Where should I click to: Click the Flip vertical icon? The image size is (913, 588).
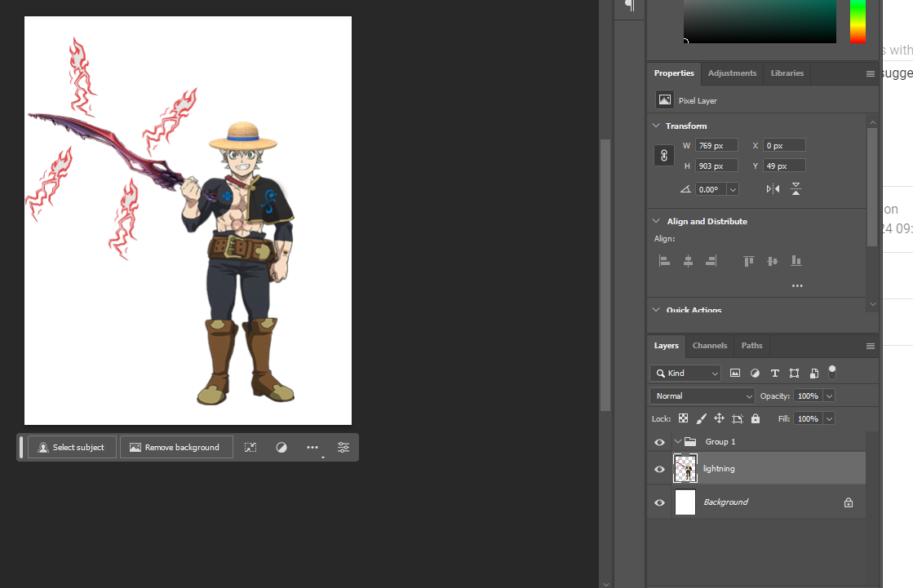[796, 188]
